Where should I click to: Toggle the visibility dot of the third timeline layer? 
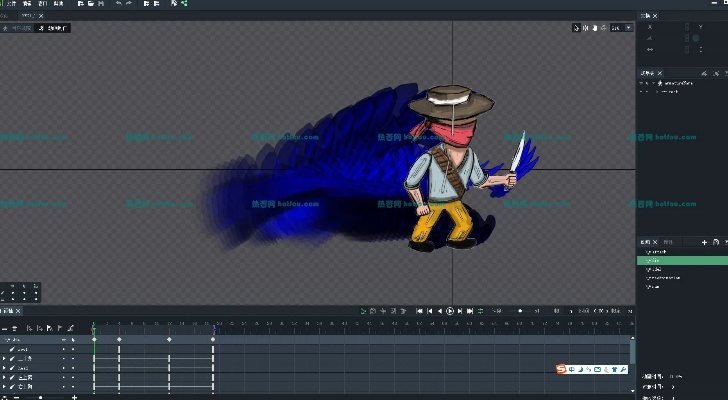click(64, 368)
